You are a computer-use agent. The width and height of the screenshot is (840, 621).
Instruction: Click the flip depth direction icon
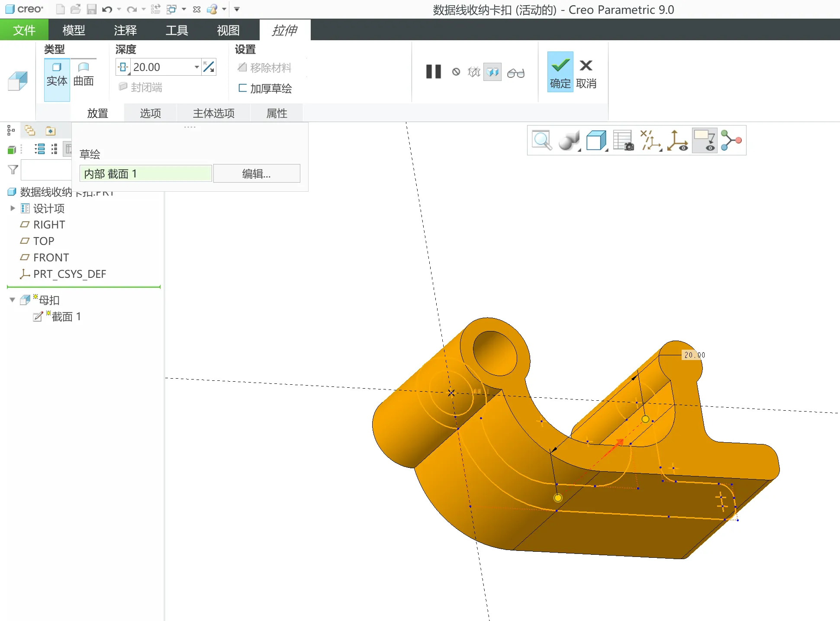click(x=209, y=67)
